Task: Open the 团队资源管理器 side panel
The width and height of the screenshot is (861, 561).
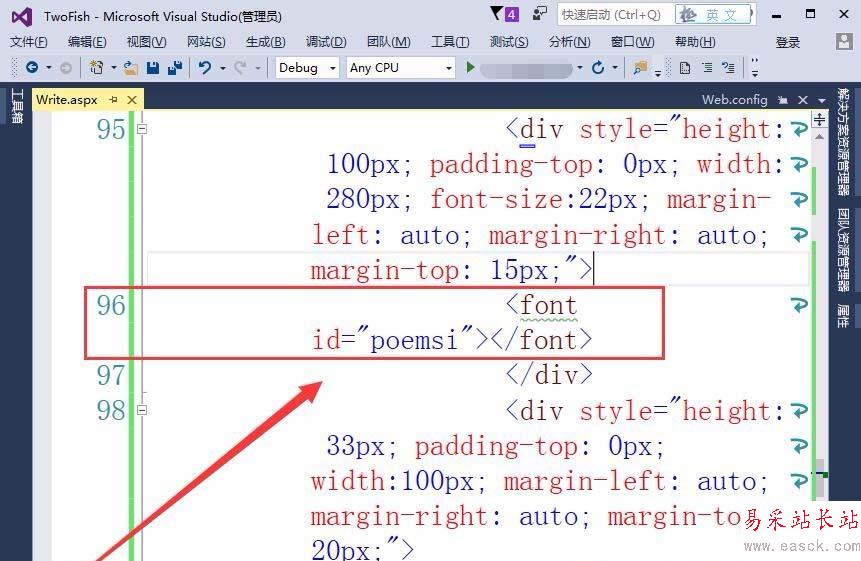Action: pyautogui.click(x=843, y=250)
